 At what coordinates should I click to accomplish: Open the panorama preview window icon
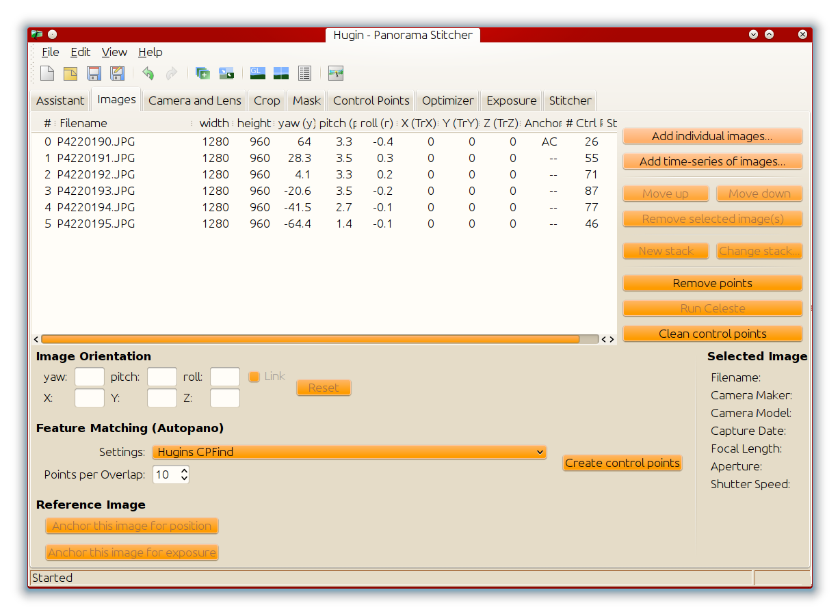click(281, 73)
